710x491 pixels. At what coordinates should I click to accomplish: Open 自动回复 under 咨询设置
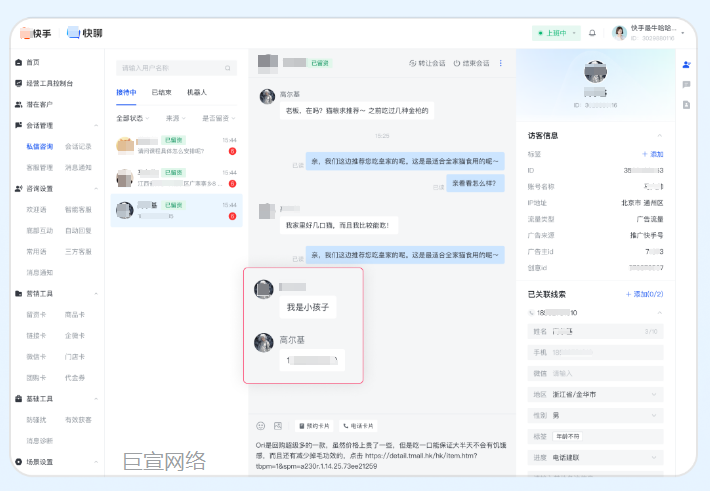pos(78,231)
